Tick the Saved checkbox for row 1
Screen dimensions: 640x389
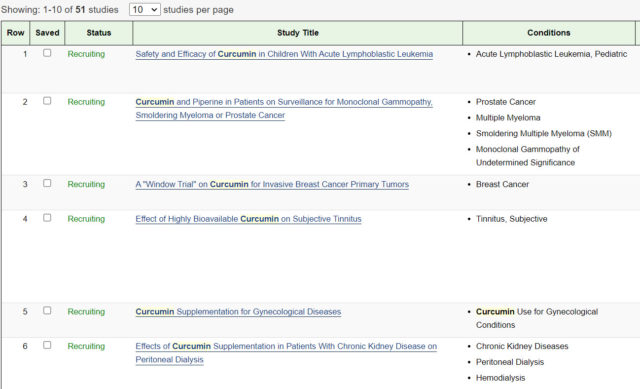coord(47,53)
